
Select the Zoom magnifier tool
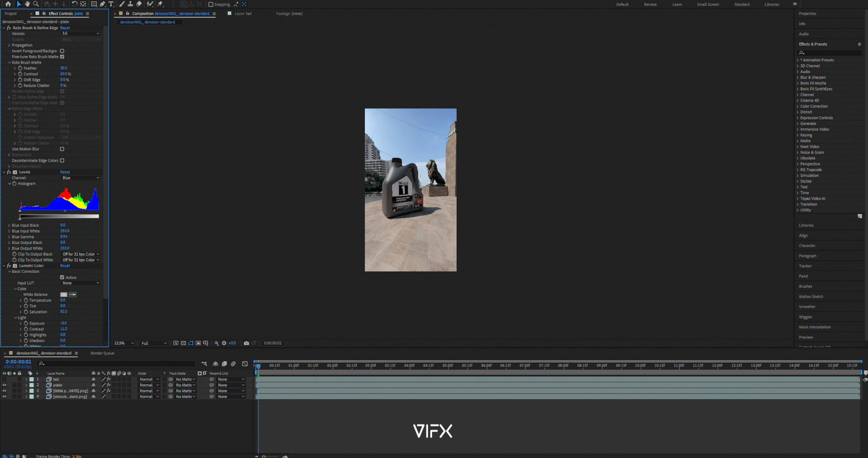36,4
